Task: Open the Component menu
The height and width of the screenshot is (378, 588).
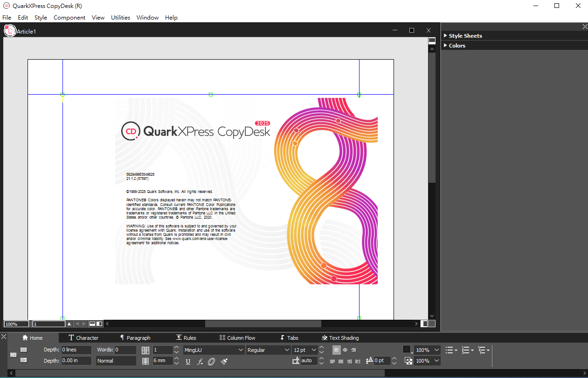Action: point(69,17)
